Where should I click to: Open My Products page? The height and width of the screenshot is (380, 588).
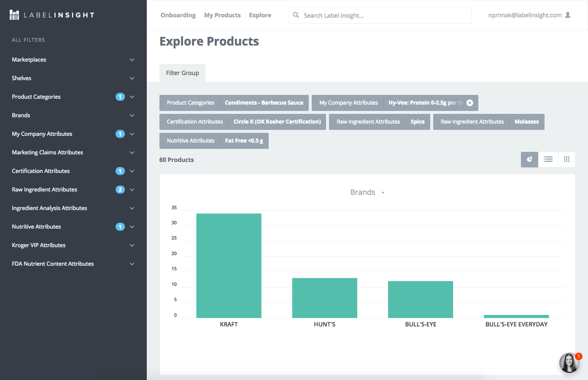[x=222, y=15]
